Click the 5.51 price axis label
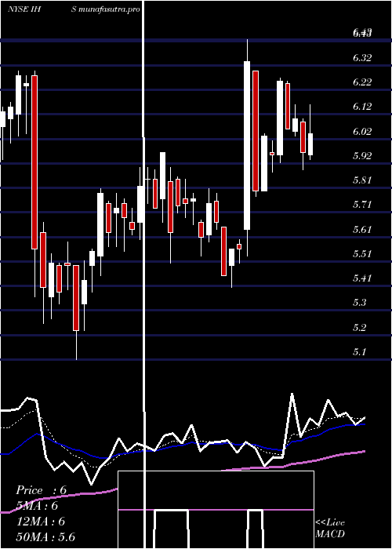 [x=362, y=254]
